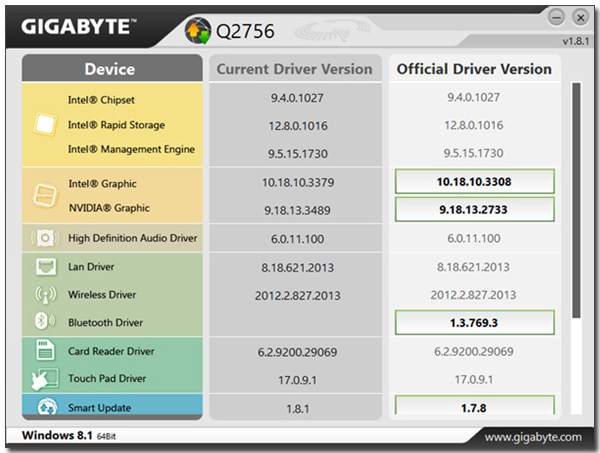Click the Intel chipset group icon

tap(45, 124)
